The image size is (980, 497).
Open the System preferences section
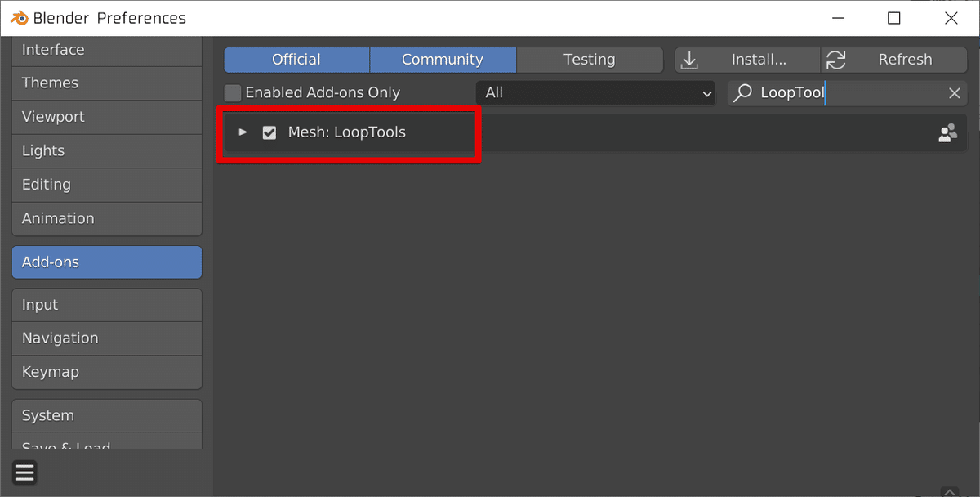point(107,416)
